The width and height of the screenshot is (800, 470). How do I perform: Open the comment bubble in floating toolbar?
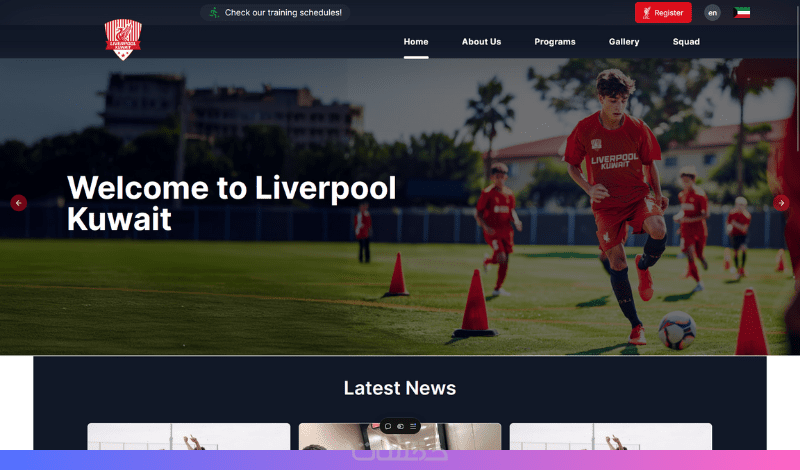click(388, 426)
